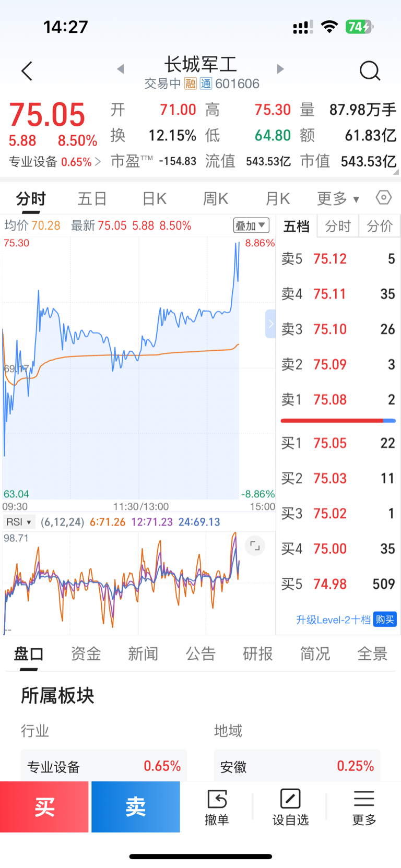Collapse order book via side arrow handle

coord(270,324)
